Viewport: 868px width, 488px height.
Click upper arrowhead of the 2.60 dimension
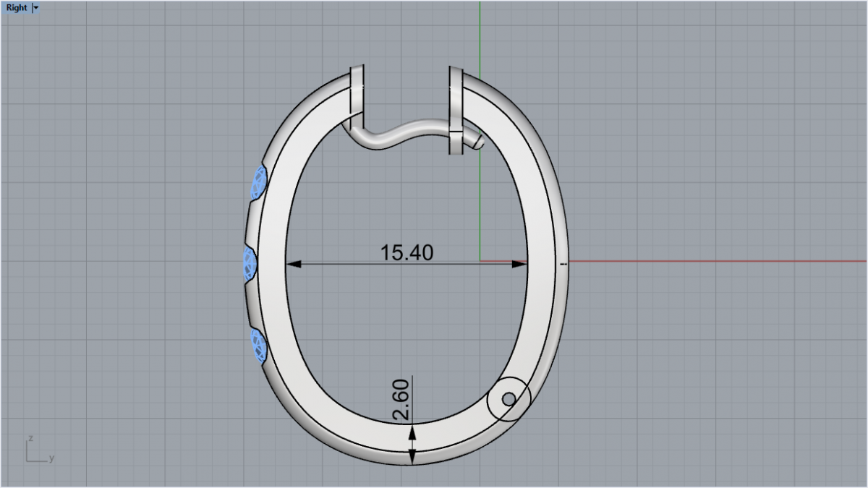(x=412, y=432)
